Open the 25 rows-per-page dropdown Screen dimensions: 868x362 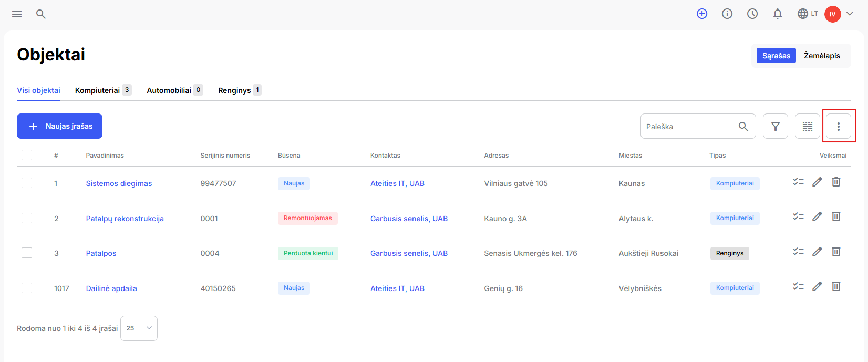(139, 328)
